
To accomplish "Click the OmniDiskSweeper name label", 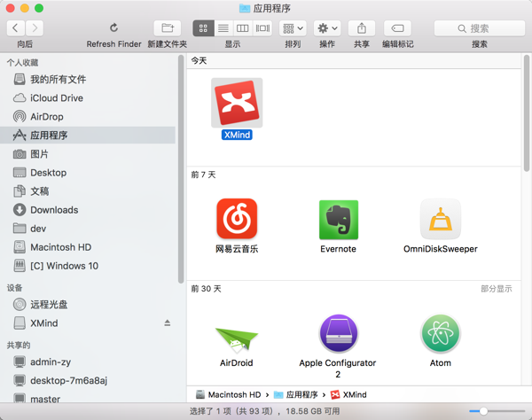I will coord(441,249).
